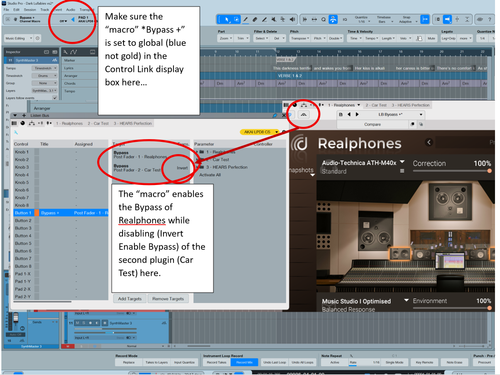Toggle Record Mix in Instrument Loop Record
The width and height of the screenshot is (500, 375).
click(x=244, y=362)
